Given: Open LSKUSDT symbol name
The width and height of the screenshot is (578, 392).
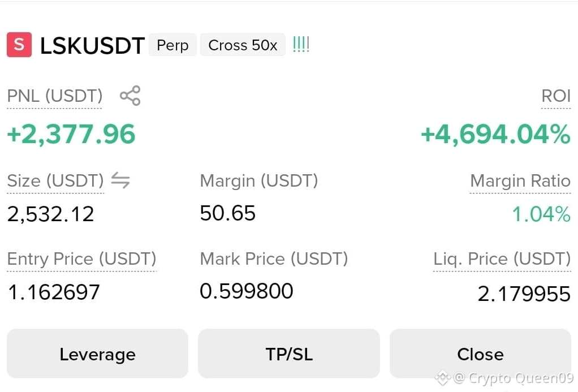Looking at the screenshot, I should click(92, 46).
